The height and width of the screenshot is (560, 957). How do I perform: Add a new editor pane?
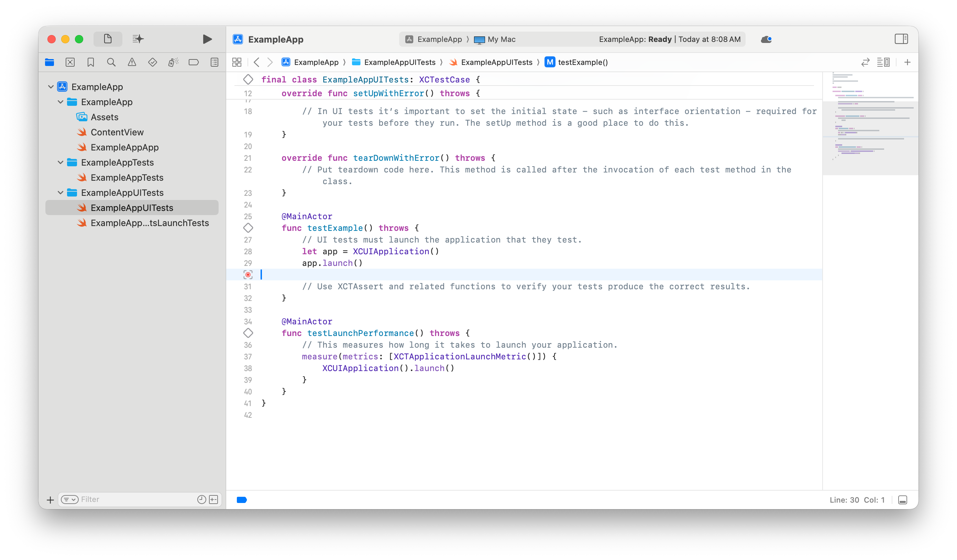tap(907, 62)
